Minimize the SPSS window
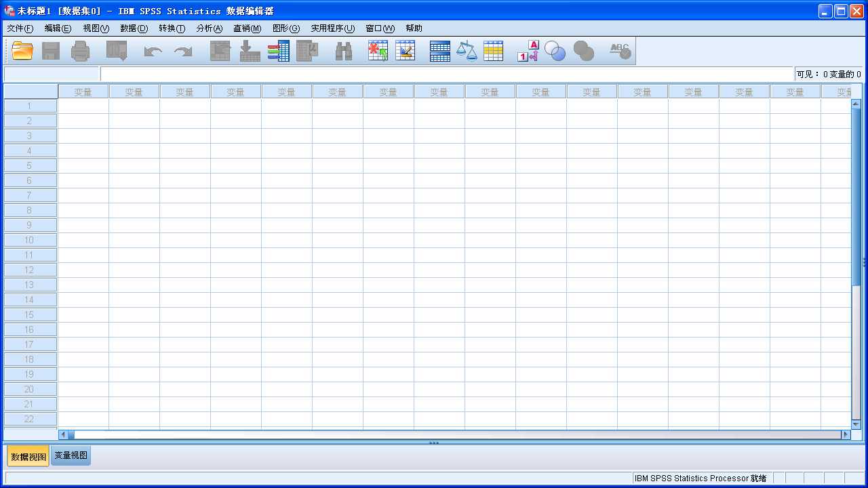This screenshot has height=488, width=868. (x=825, y=11)
